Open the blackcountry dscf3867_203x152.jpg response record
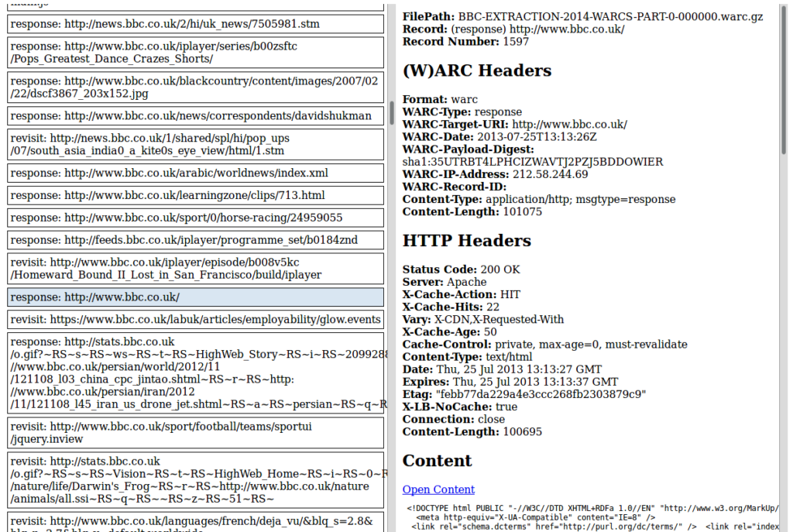The width and height of the screenshot is (793, 532). 195,88
